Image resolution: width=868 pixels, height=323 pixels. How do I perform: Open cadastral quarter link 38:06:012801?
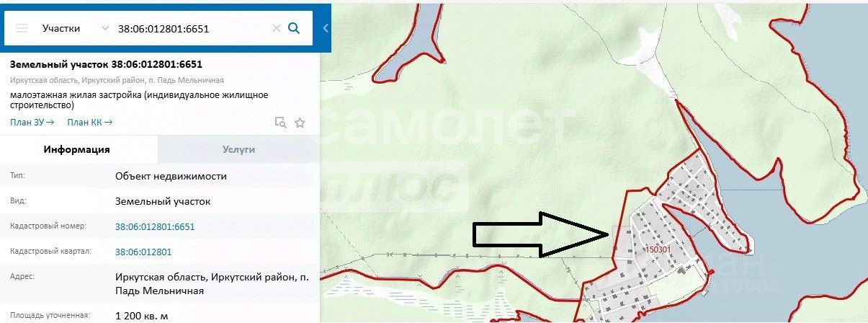[143, 252]
